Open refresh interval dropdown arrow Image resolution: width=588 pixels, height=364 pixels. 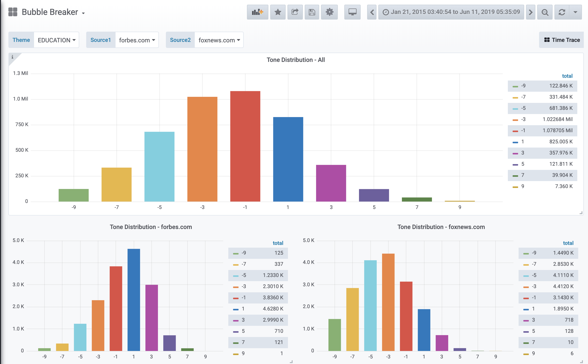[x=575, y=12]
